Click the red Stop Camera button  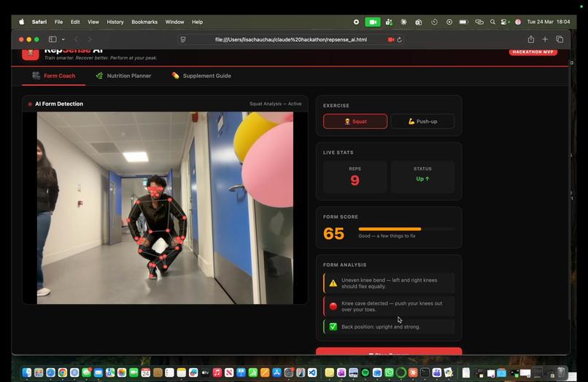[389, 351]
